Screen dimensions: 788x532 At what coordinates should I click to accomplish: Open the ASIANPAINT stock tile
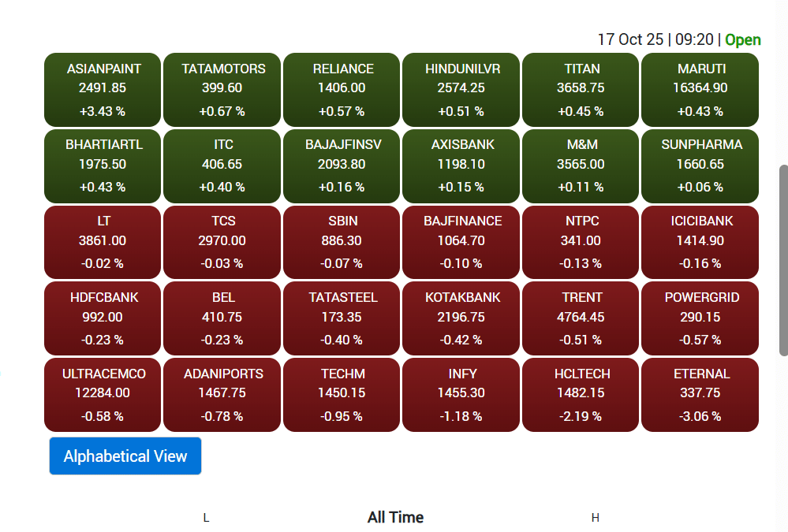point(103,90)
